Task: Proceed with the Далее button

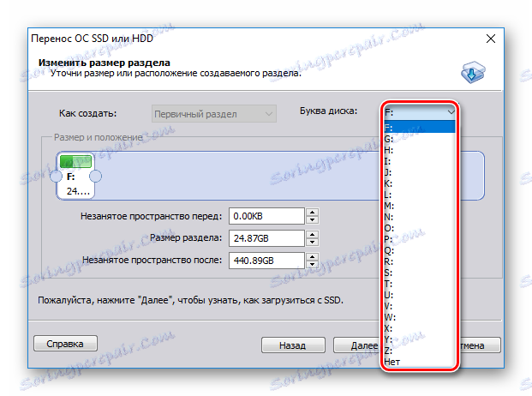Action: tap(357, 345)
